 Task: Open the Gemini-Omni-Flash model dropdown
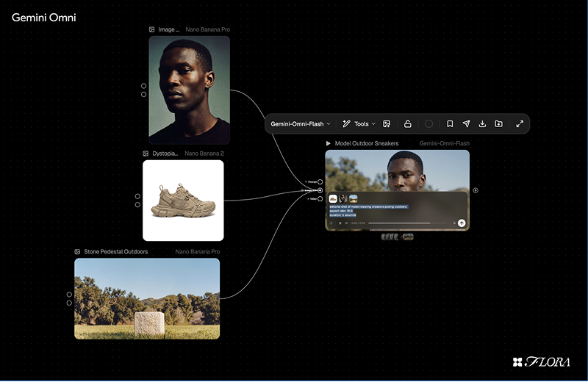point(301,123)
